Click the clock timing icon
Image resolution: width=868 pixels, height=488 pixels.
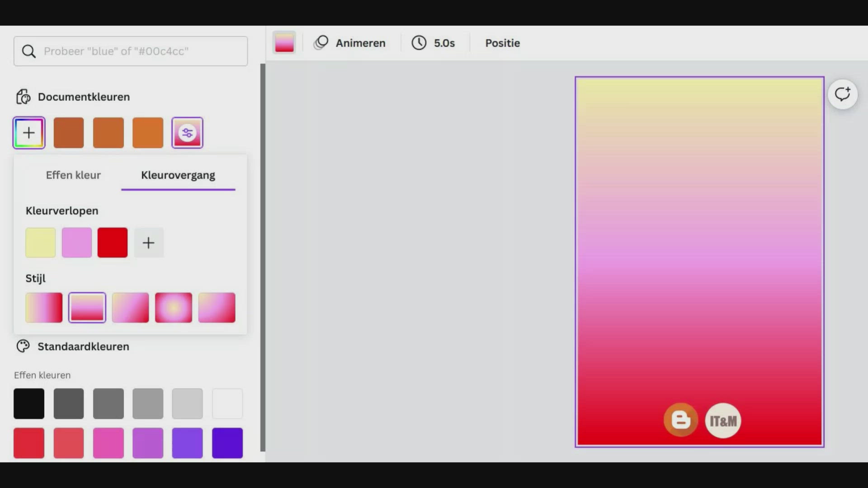click(419, 43)
